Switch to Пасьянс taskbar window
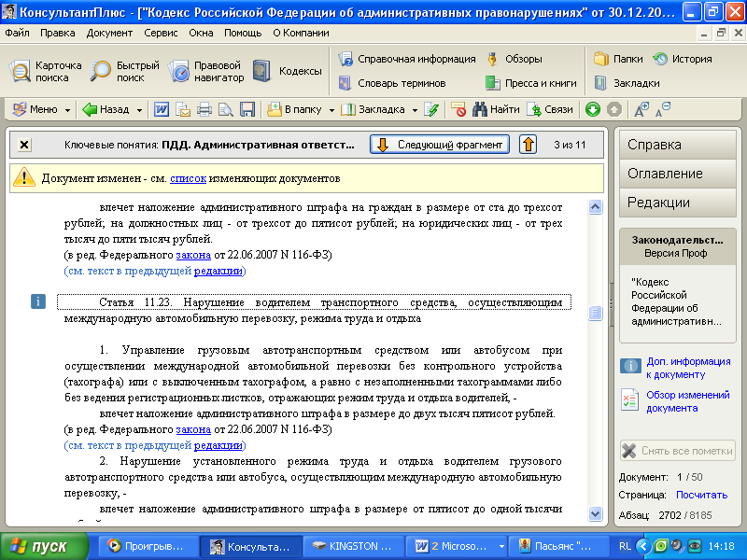 (x=557, y=546)
